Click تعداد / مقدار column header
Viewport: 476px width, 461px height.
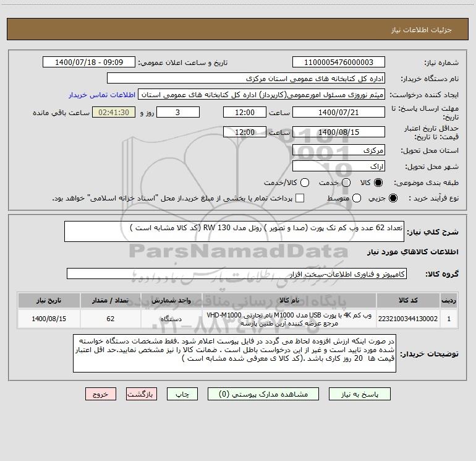[111, 300]
